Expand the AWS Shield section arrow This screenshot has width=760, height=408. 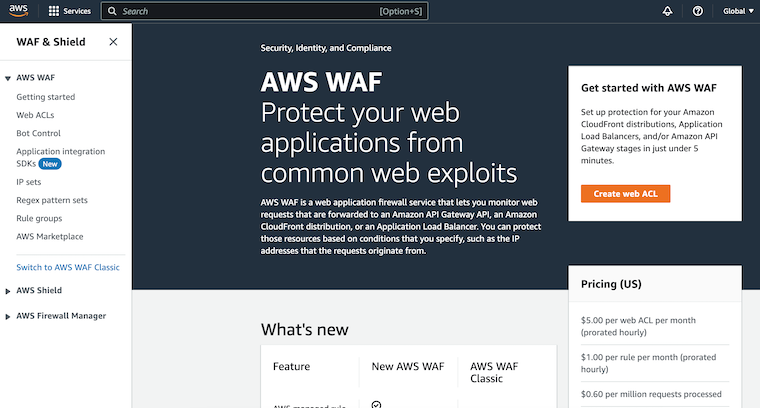8,291
